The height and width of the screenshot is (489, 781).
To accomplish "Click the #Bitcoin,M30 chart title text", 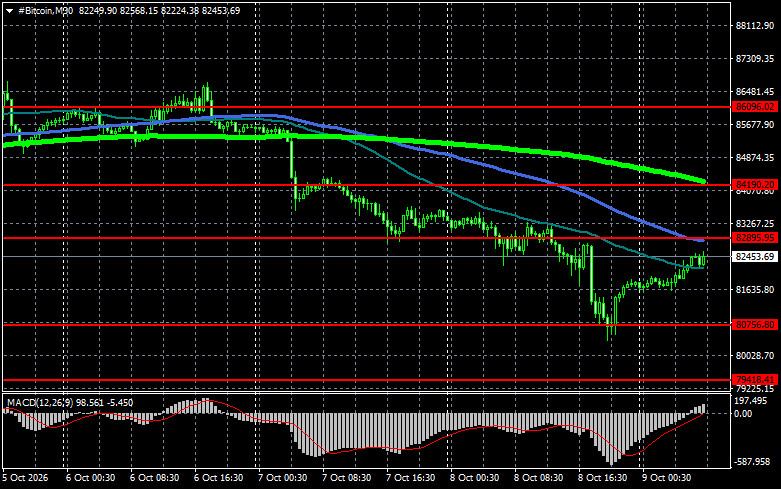I will [x=45, y=10].
